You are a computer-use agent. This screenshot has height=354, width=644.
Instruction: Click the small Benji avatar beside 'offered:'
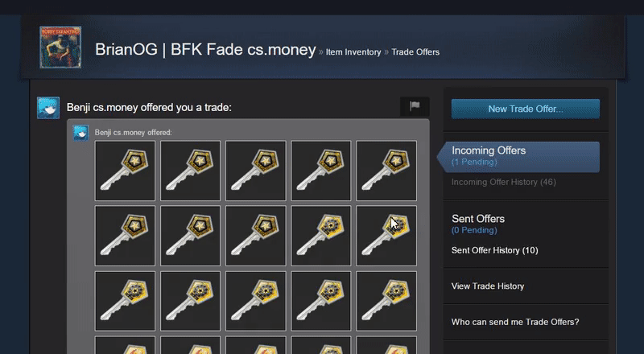pos(81,133)
